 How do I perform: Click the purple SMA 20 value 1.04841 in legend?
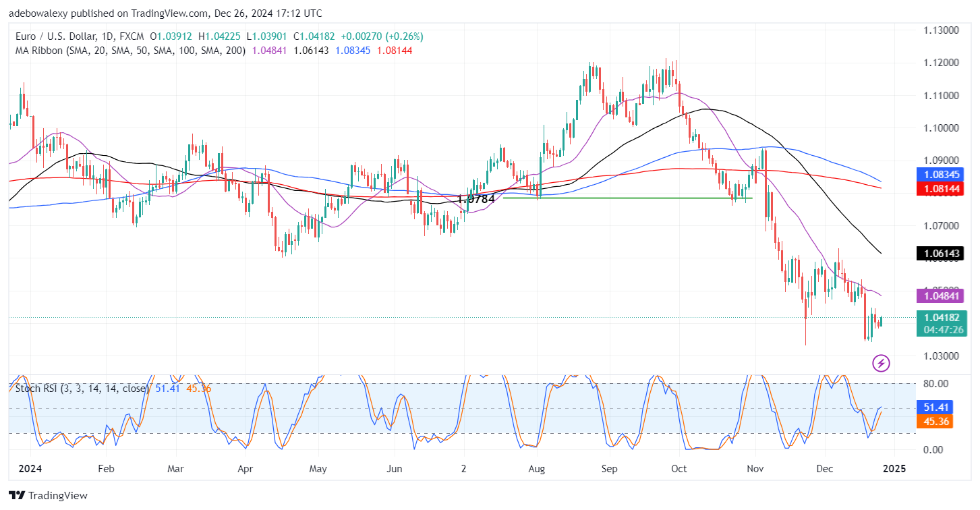[268, 50]
